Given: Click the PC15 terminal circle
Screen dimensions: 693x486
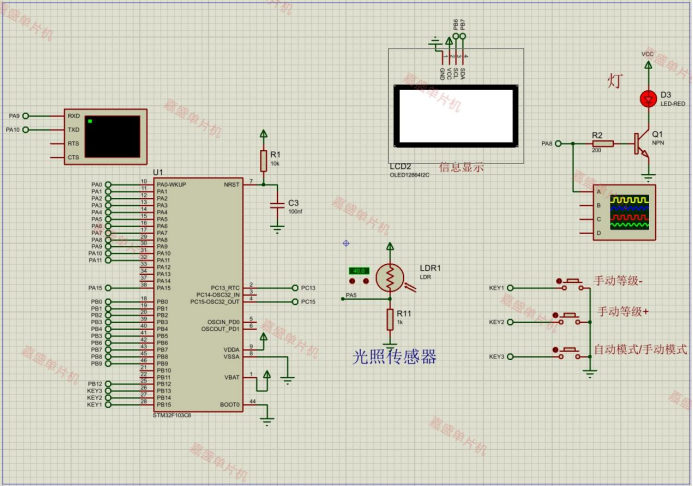Looking at the screenshot, I should (x=295, y=302).
